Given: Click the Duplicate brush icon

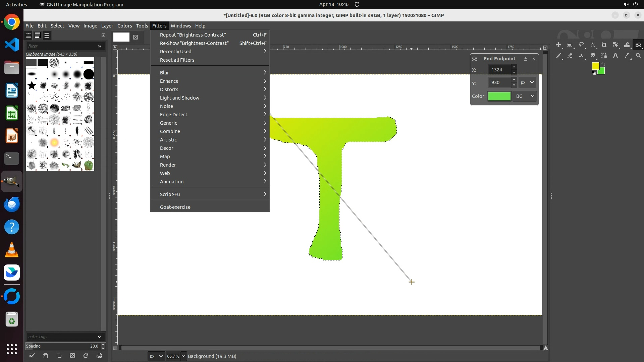Looking at the screenshot, I should point(59,356).
